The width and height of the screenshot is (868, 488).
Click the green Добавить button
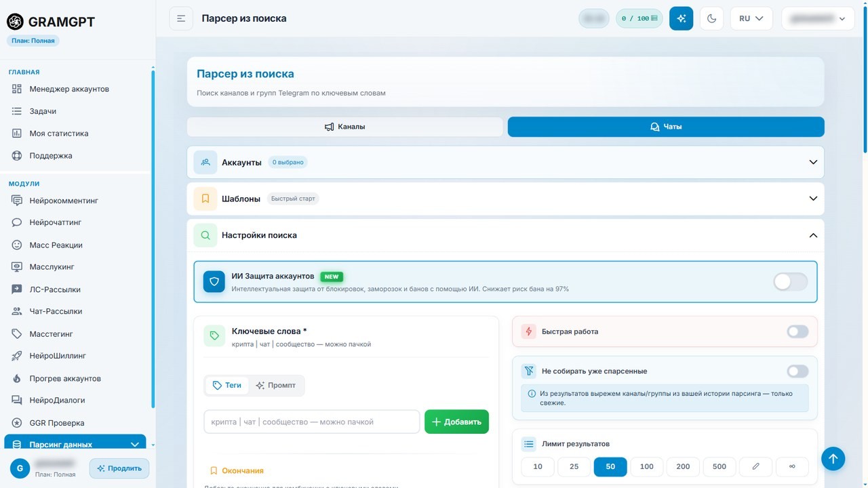pyautogui.click(x=456, y=422)
